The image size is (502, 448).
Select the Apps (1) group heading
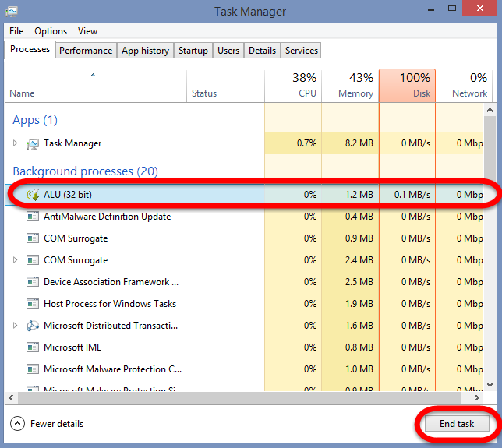tap(35, 120)
